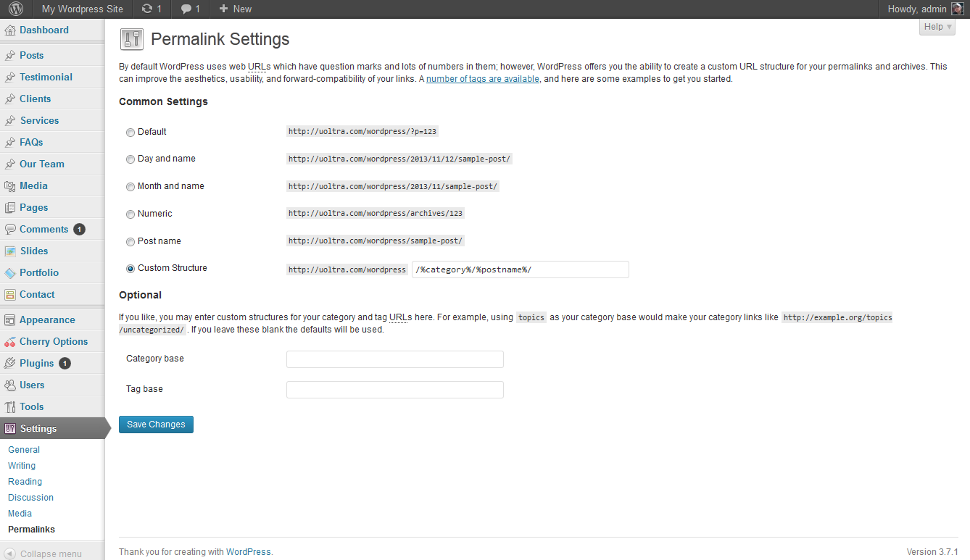The height and width of the screenshot is (560, 970).
Task: Select the Default permalink radio button
Action: click(130, 133)
